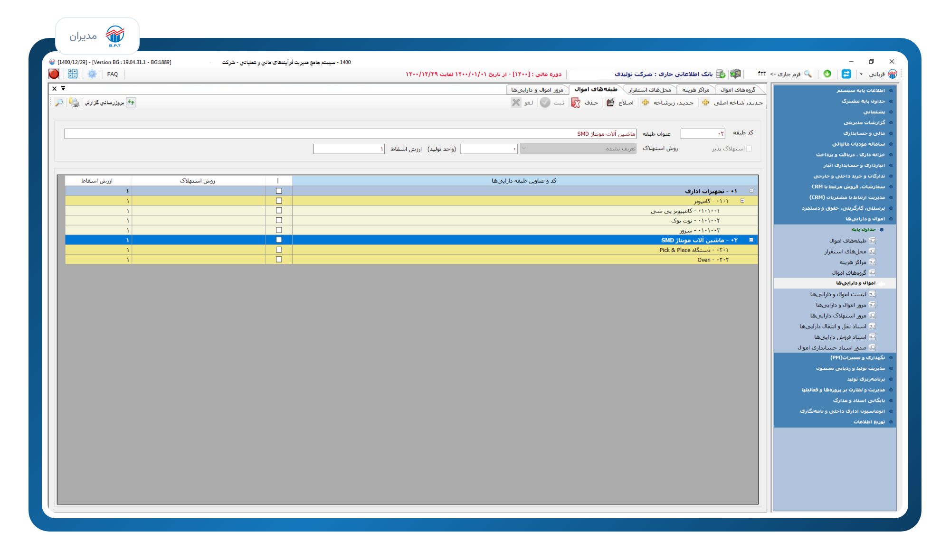The height and width of the screenshot is (560, 950).
Task: Open the settings gear icon
Action: [x=92, y=74]
